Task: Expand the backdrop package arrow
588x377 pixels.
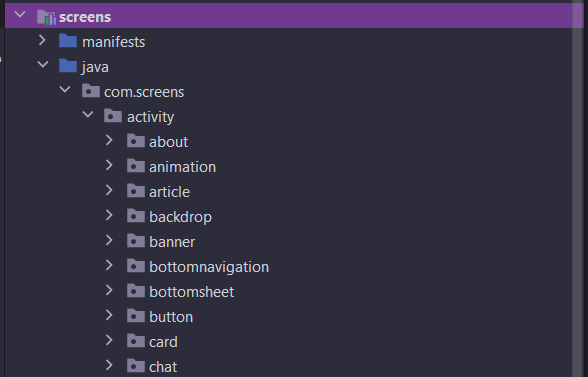Action: pos(109,215)
